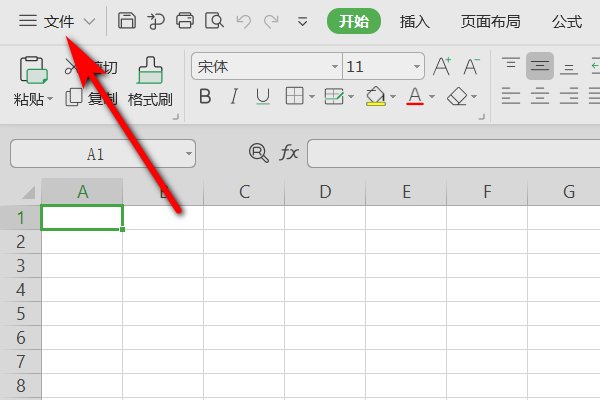600x400 pixels.
Task: Open the 页面布局 (Page Layout) tab
Action: (x=490, y=21)
